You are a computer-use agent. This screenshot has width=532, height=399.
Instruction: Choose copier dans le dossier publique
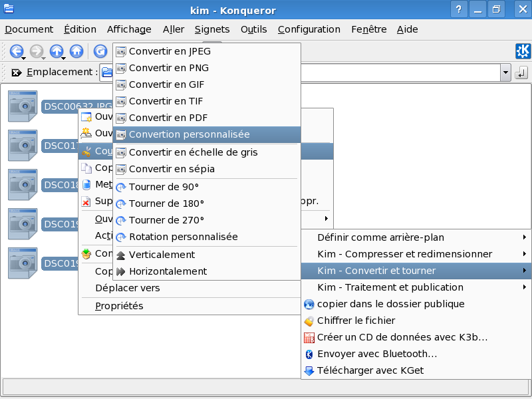tap(416, 304)
